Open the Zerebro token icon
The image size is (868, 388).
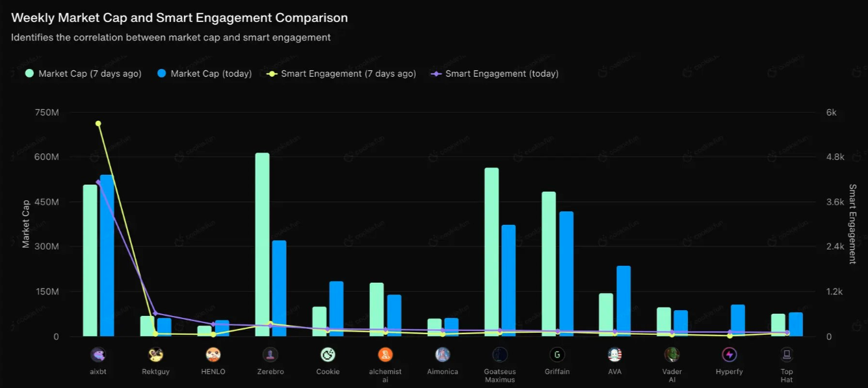coord(270,355)
